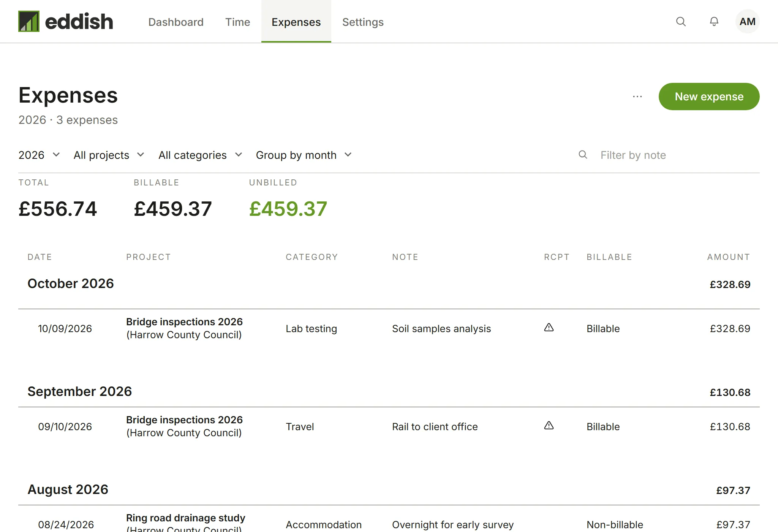
Task: Click the eddish logo icon
Action: (29, 21)
